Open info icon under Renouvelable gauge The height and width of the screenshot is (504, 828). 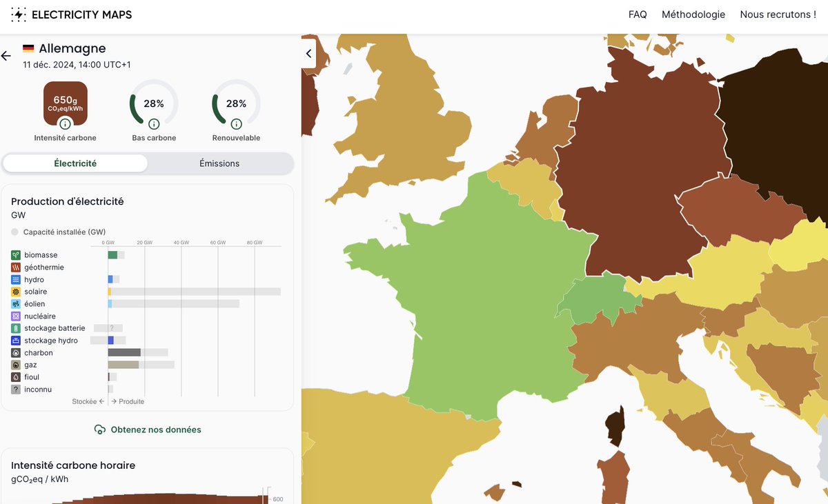point(236,124)
